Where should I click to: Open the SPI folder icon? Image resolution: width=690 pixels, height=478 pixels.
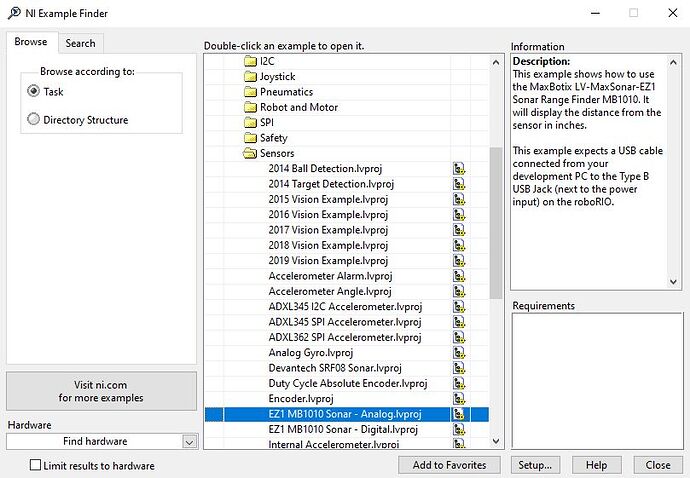(250, 122)
